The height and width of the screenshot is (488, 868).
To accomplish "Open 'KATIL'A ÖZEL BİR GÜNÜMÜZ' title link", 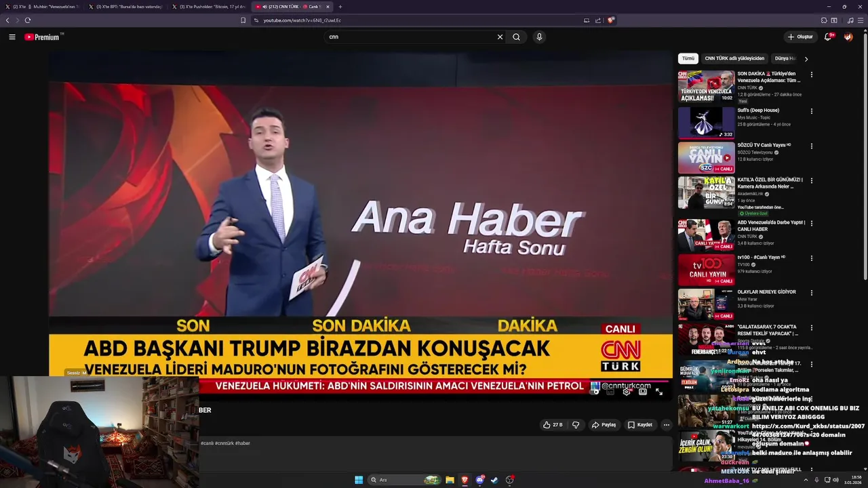I will (x=770, y=183).
